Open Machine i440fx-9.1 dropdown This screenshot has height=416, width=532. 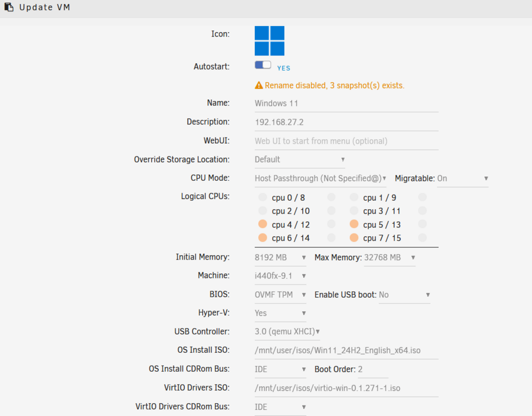pyautogui.click(x=280, y=276)
